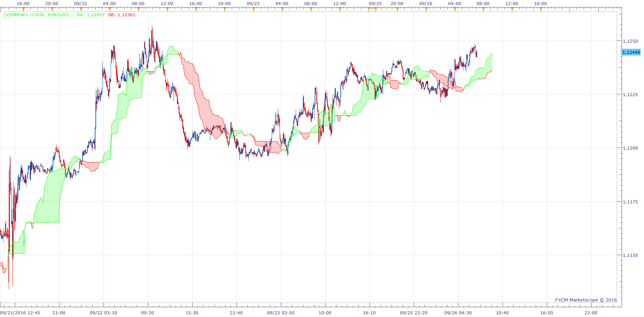The height and width of the screenshot is (317, 644).
Task: Click the 16:10 bottom time label
Action: coord(369,313)
